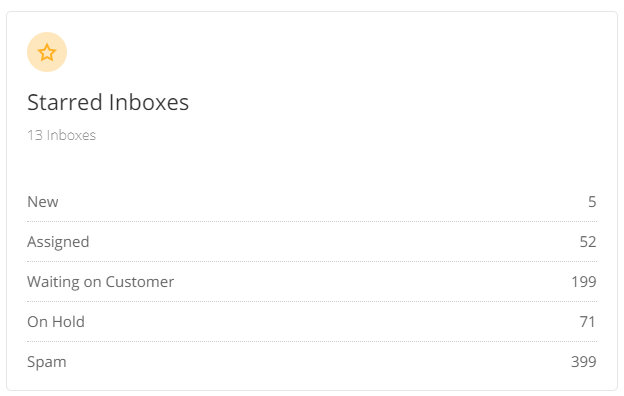Viewport: 624px width, 396px height.
Task: Click the orange star icon
Action: pos(47,52)
